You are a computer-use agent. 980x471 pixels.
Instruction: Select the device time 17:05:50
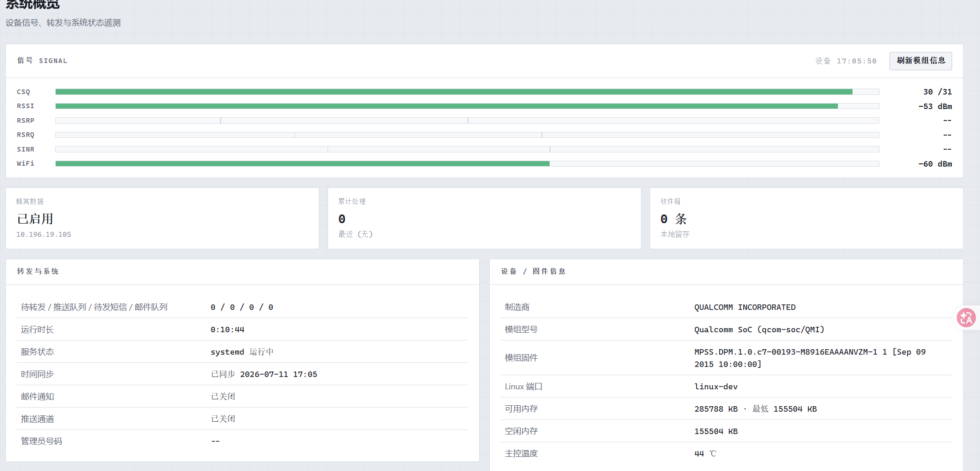point(857,61)
